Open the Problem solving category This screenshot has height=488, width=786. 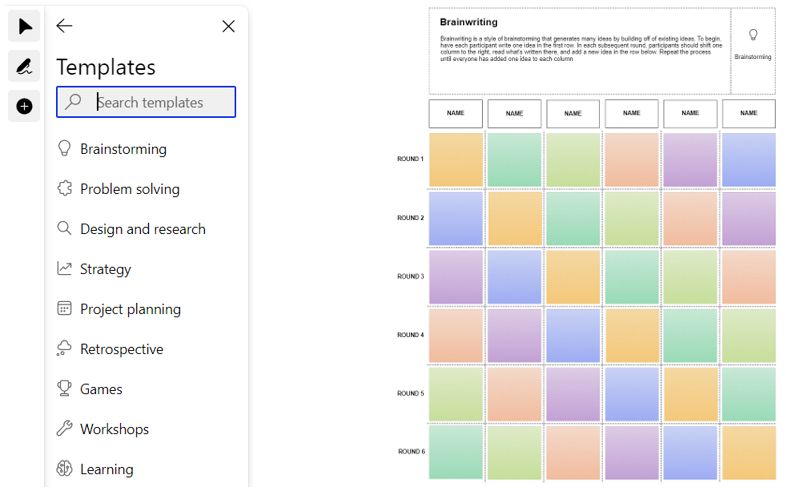129,189
